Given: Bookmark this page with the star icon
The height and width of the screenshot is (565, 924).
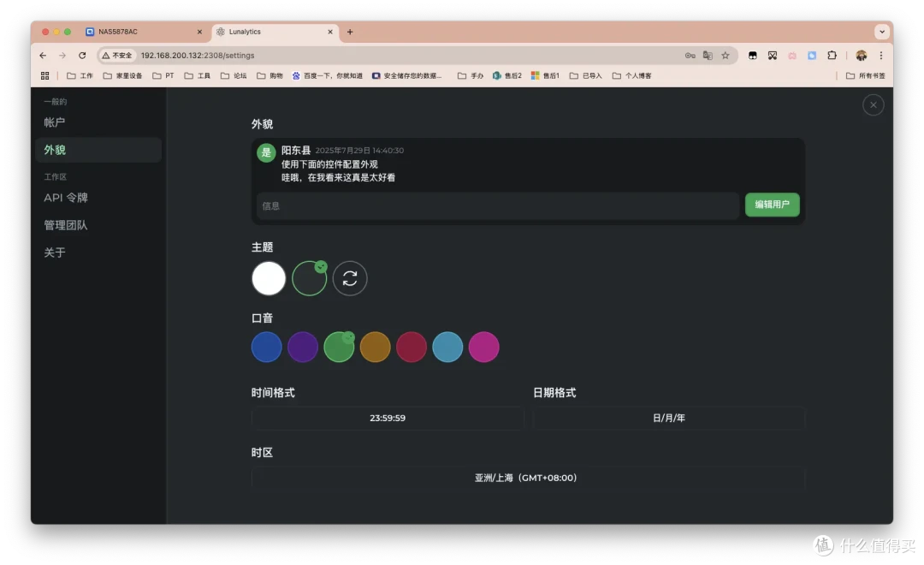Looking at the screenshot, I should (726, 56).
